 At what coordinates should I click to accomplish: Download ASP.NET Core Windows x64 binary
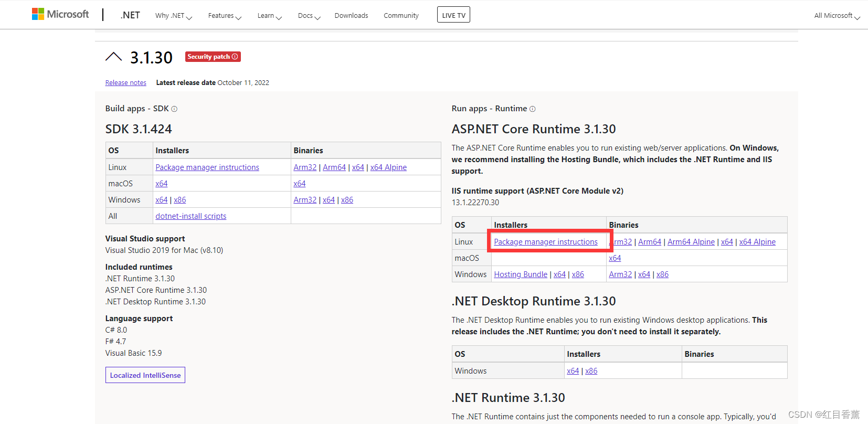point(644,274)
